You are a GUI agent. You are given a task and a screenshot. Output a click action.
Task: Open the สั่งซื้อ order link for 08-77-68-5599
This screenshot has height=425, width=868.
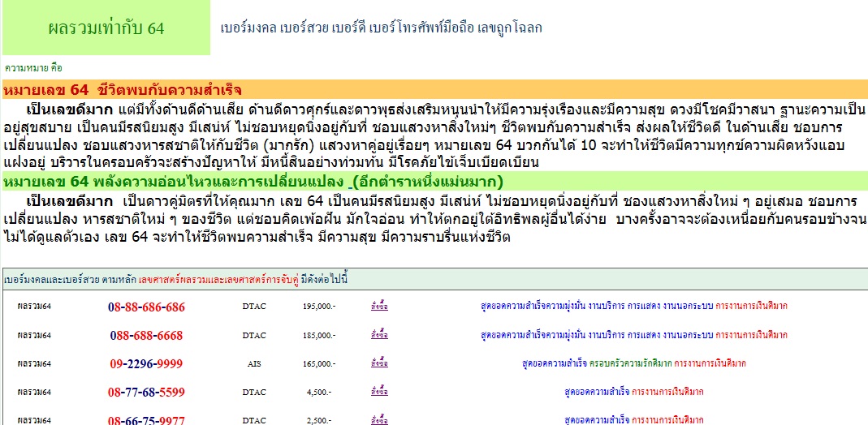[379, 392]
